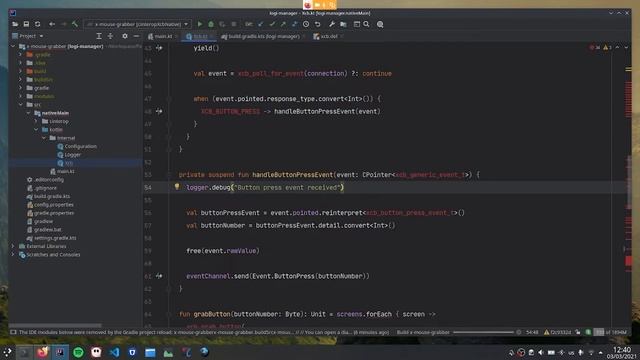
Task: Navigate back with the left arrow icon
Action: click(52, 24)
